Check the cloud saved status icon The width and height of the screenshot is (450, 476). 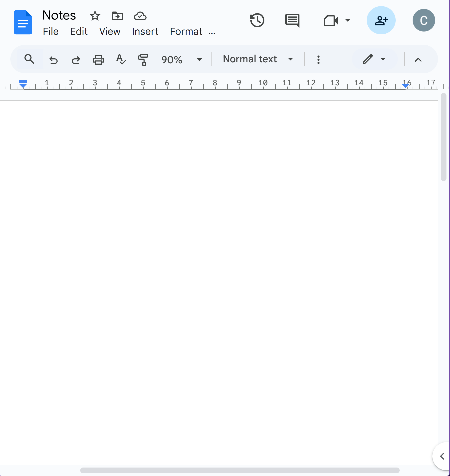pyautogui.click(x=140, y=16)
